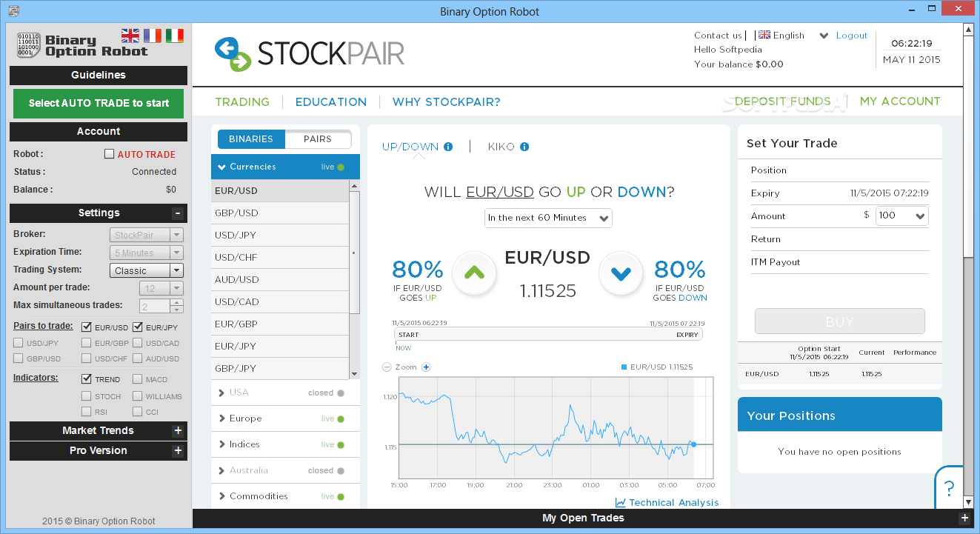Image resolution: width=980 pixels, height=534 pixels.
Task: Click Select AUTO TRADE to start button
Action: [x=99, y=103]
